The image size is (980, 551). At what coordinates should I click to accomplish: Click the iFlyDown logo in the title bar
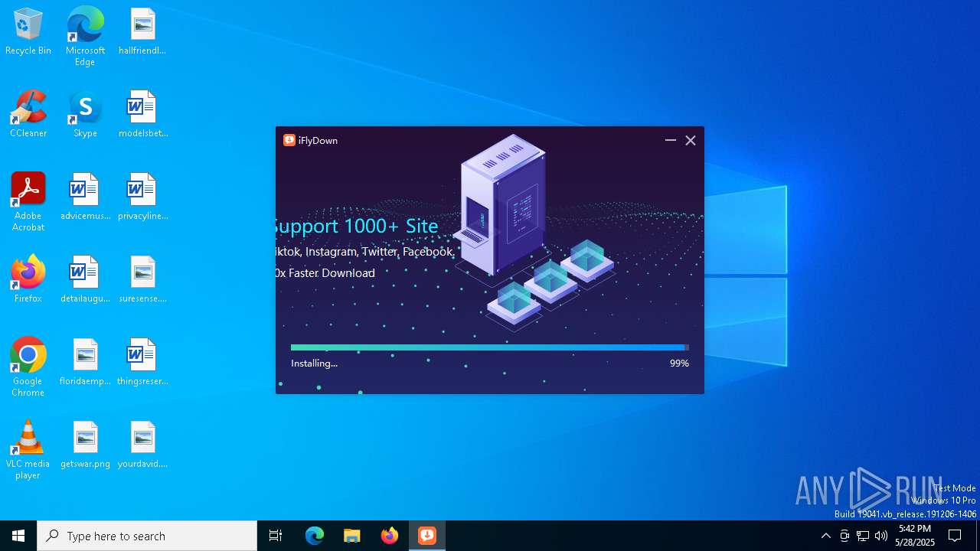(x=289, y=140)
